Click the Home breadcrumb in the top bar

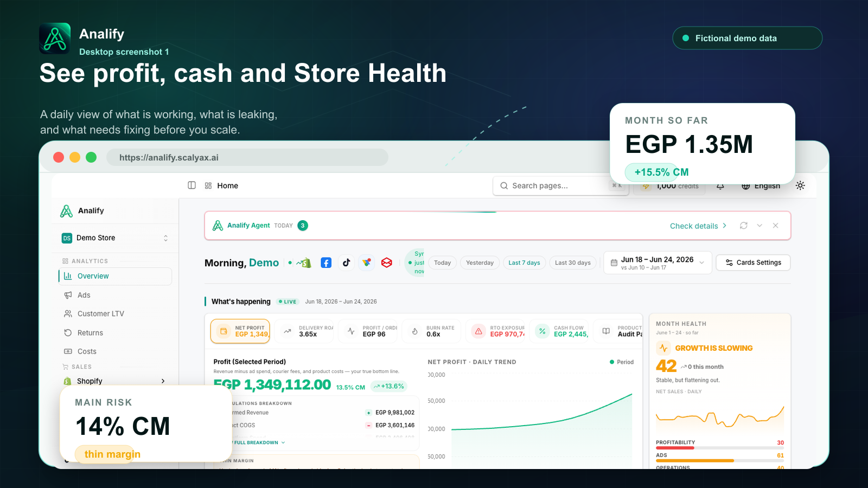click(228, 185)
